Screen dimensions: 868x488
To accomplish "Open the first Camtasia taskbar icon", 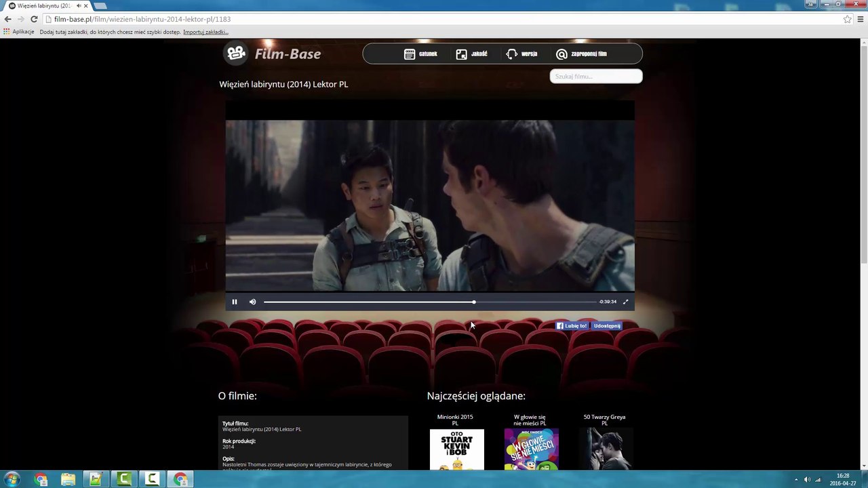I will point(124,480).
